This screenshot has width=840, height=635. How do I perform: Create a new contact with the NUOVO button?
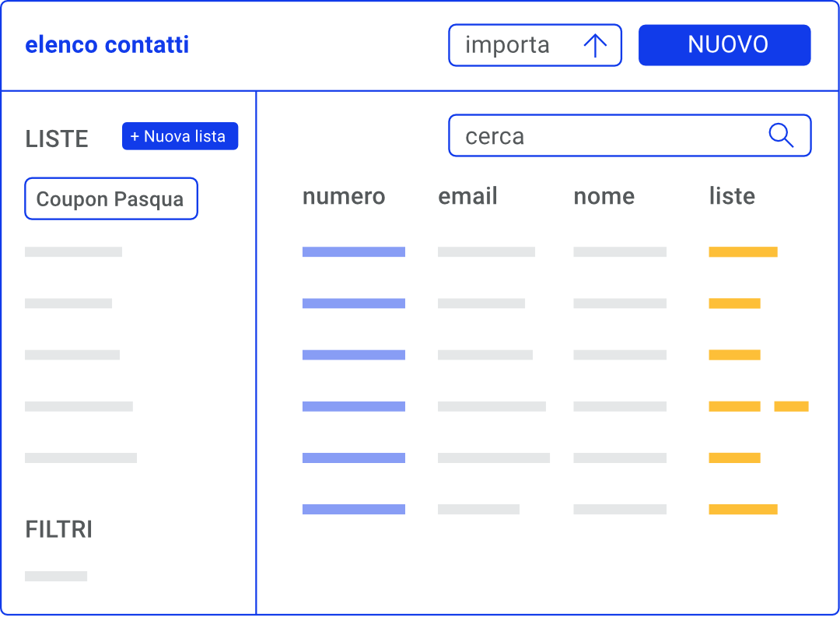[x=724, y=44]
